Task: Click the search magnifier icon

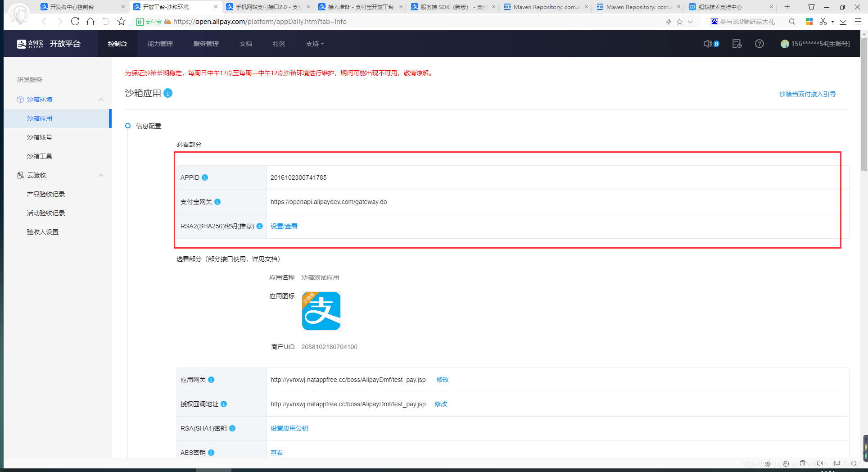Action: click(792, 22)
